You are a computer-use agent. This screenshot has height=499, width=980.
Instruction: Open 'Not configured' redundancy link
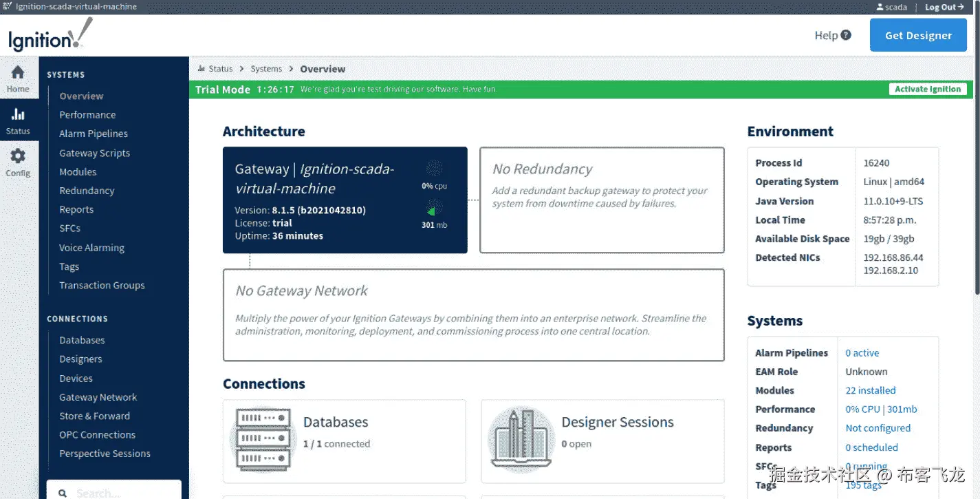(878, 427)
